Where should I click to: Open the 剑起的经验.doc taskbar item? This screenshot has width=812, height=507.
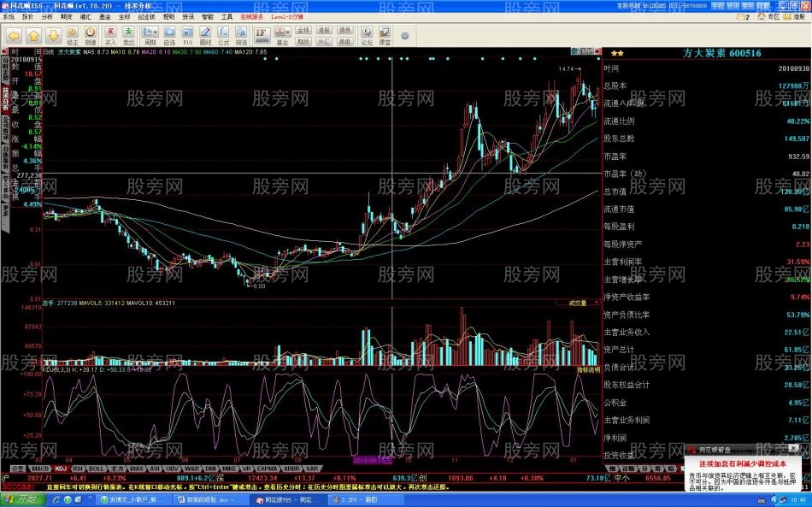(211, 500)
